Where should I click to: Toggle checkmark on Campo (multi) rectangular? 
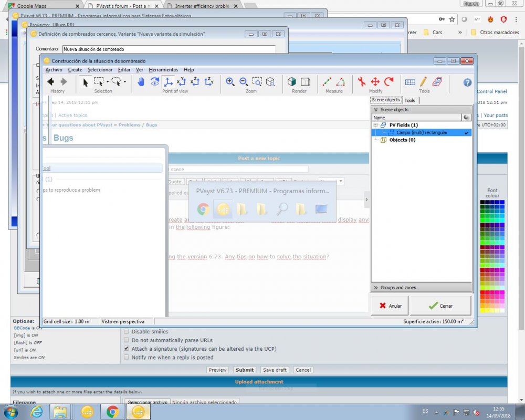(466, 133)
